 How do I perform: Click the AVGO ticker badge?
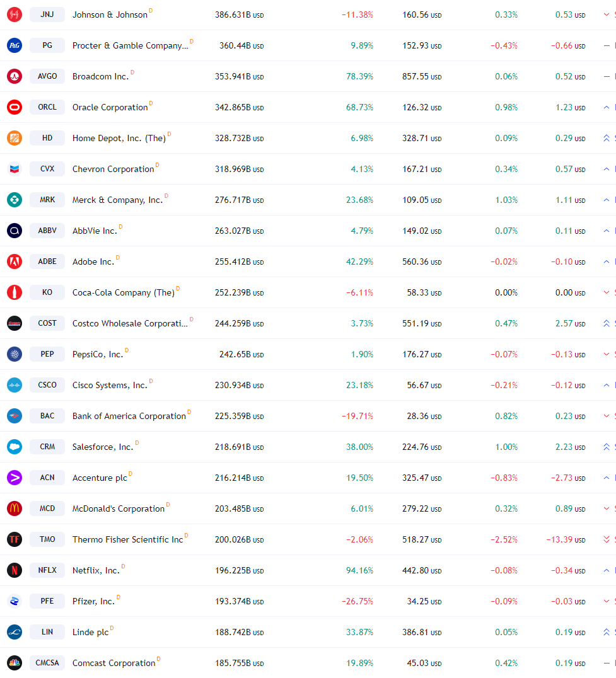pos(47,76)
